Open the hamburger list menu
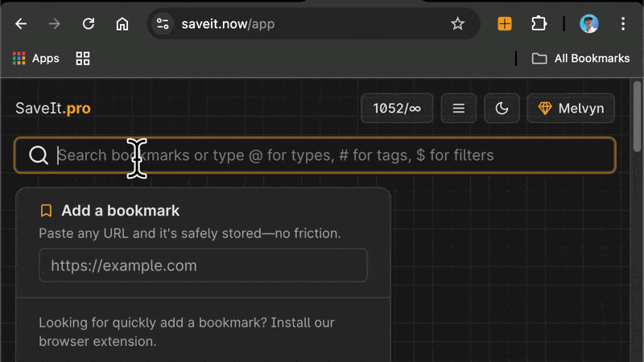 (x=459, y=109)
